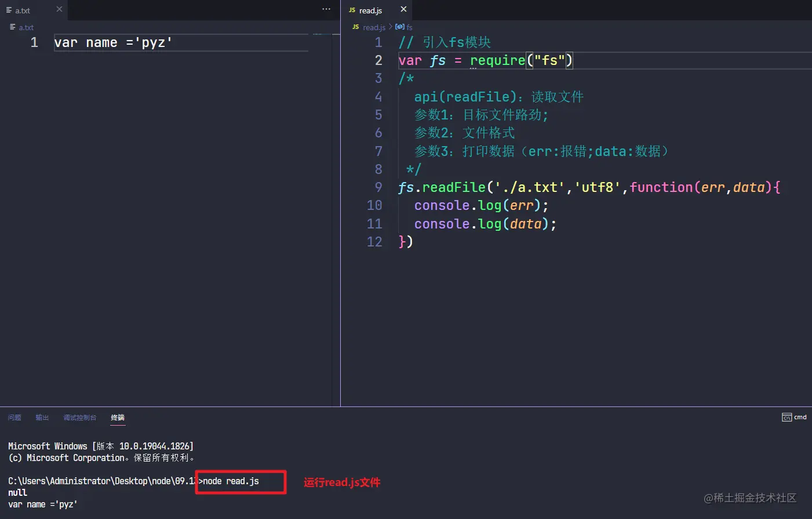Click the "Microsoft Windows [版本 10.0.19044.1826]" terminal line
The width and height of the screenshot is (812, 519).
(x=101, y=447)
